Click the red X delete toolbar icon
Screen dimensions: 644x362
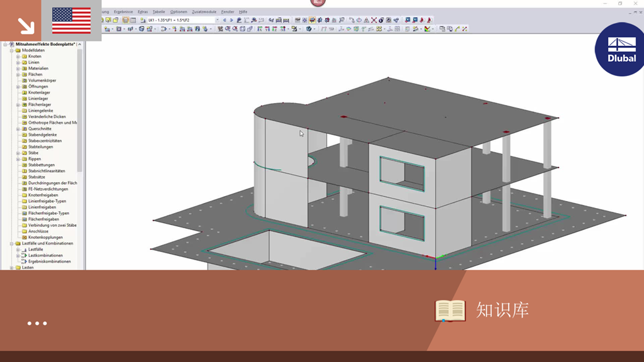pos(374,19)
